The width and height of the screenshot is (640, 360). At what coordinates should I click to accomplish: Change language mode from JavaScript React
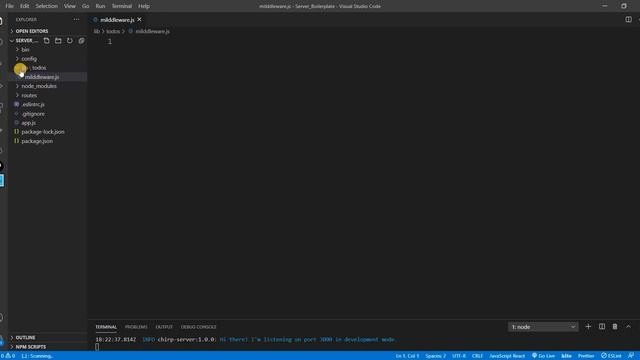click(x=507, y=356)
